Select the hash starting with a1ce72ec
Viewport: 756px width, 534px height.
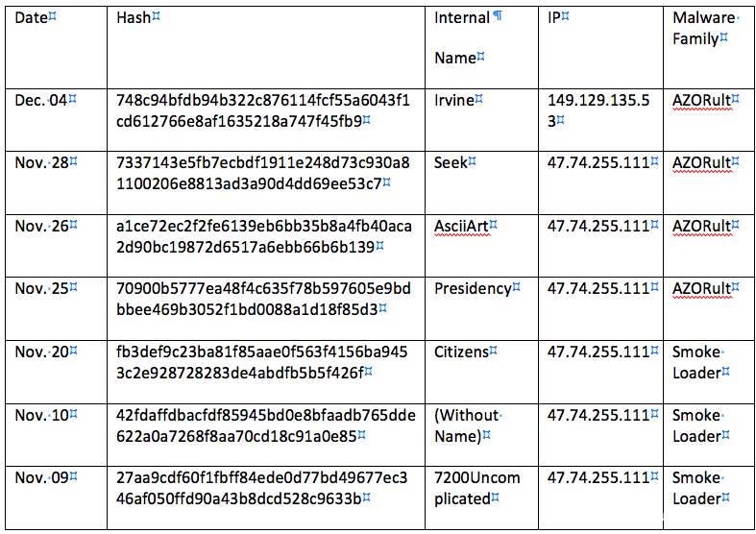tap(262, 236)
